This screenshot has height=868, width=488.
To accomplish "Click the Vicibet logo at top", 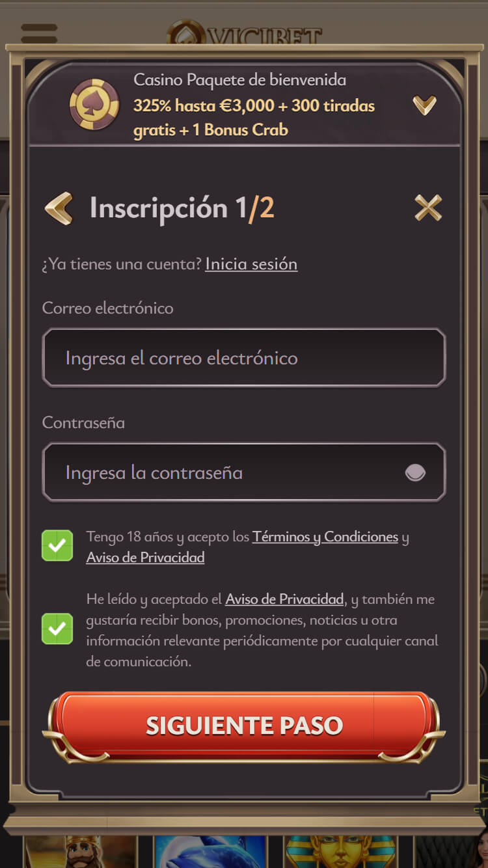I will point(245,34).
